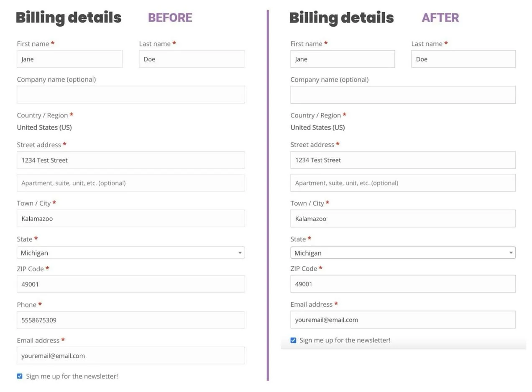Click the empty Company name field in BEFORE form

(130, 94)
